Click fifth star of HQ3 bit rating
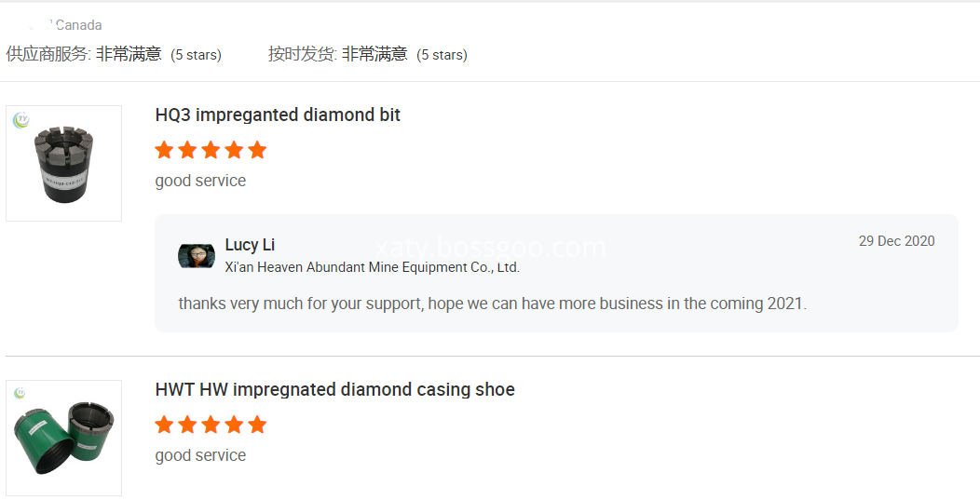 pyautogui.click(x=257, y=150)
